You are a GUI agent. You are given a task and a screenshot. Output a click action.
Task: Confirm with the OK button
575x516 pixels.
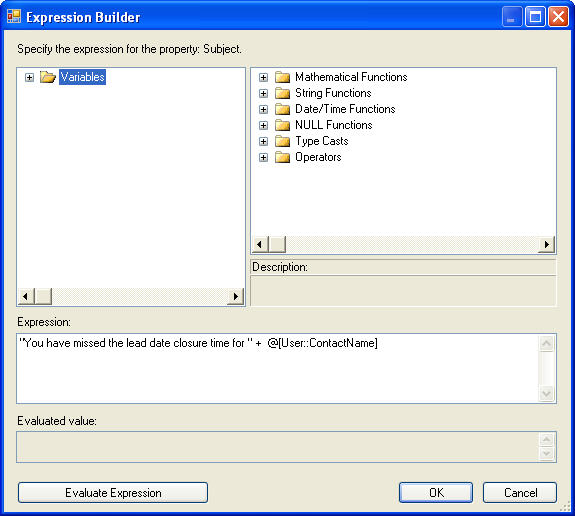coord(436,493)
